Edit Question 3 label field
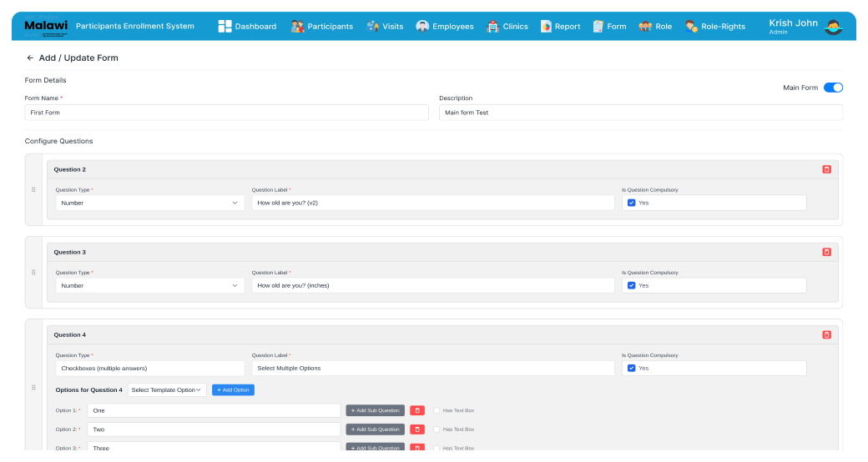 433,285
